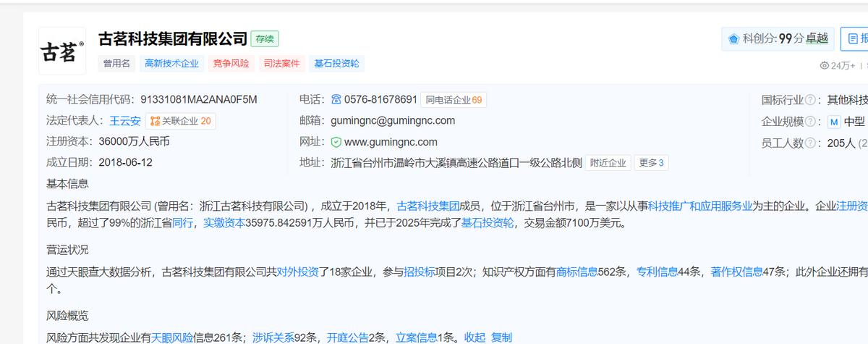Click the 24万+ view count
The height and width of the screenshot is (344, 868).
(843, 65)
